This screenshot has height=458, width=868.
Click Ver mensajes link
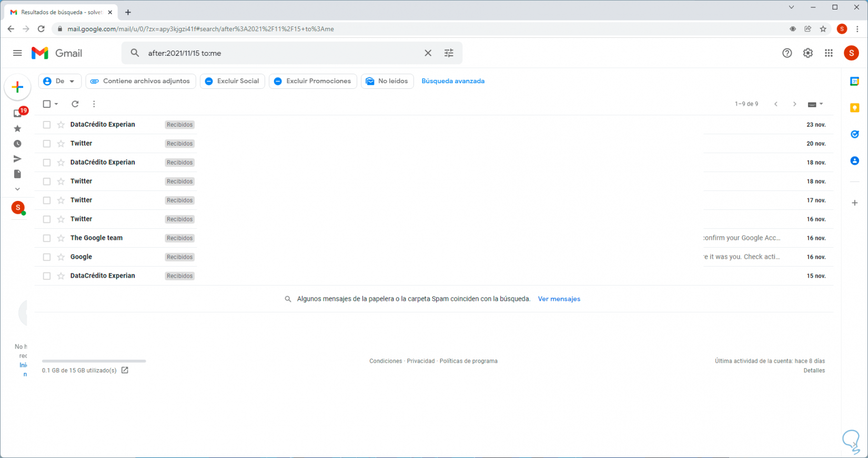click(x=559, y=299)
